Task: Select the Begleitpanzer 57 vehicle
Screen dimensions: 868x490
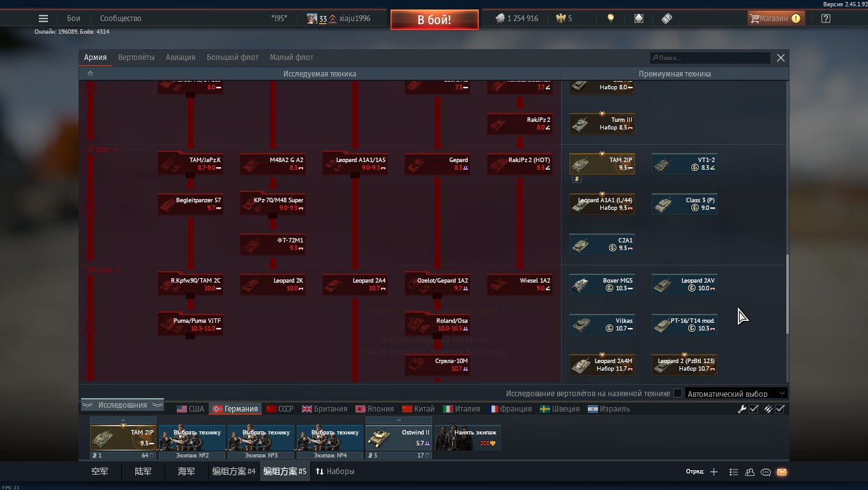Action: [190, 204]
